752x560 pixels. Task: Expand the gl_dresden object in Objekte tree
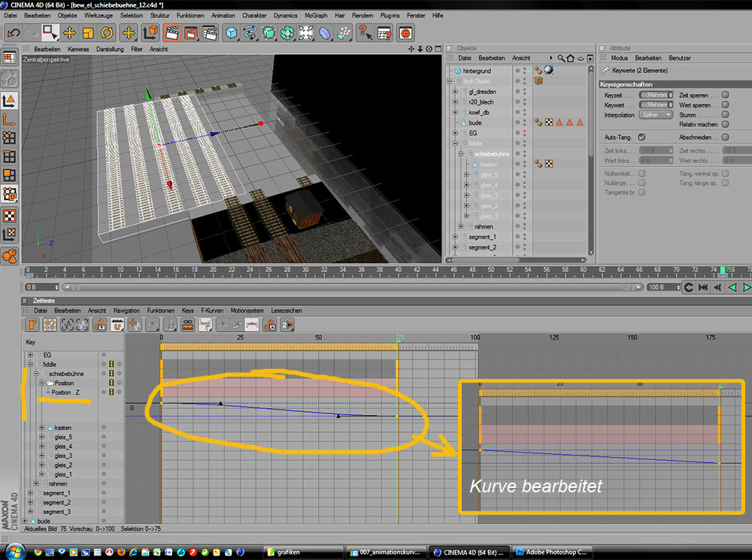(x=455, y=92)
